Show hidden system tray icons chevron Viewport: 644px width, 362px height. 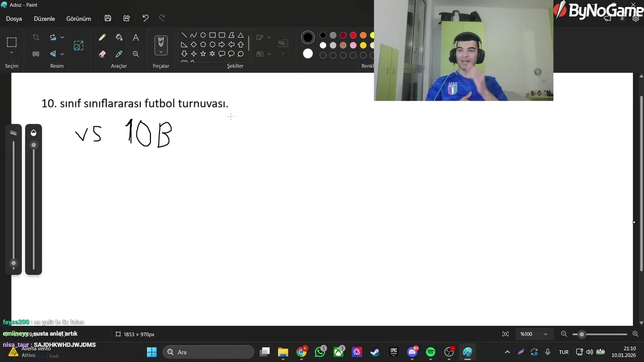click(x=507, y=352)
